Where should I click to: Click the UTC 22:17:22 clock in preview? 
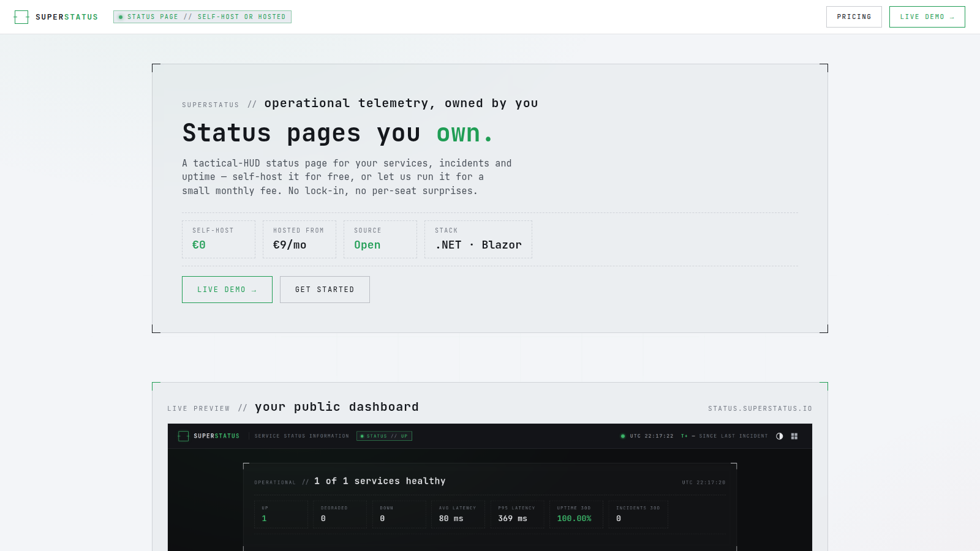click(x=652, y=436)
